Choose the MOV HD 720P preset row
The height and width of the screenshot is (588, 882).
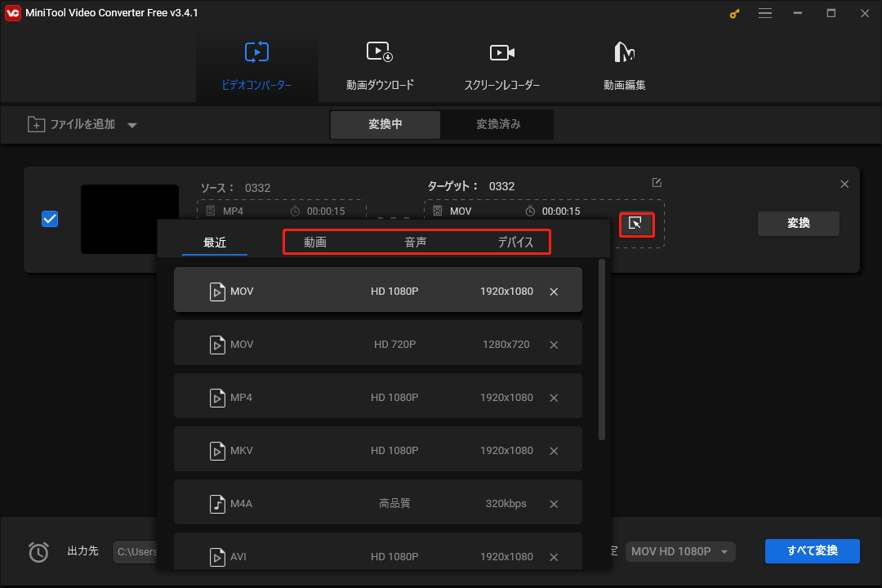coord(377,343)
